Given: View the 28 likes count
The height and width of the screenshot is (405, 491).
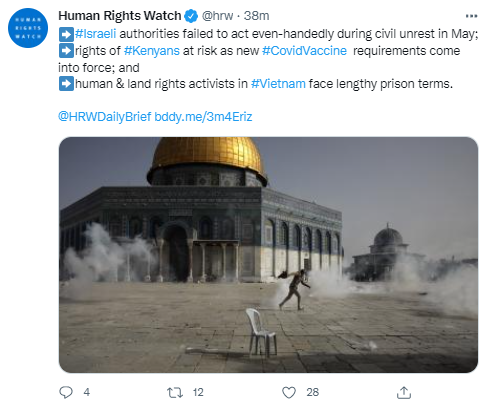Looking at the screenshot, I should (x=313, y=392).
